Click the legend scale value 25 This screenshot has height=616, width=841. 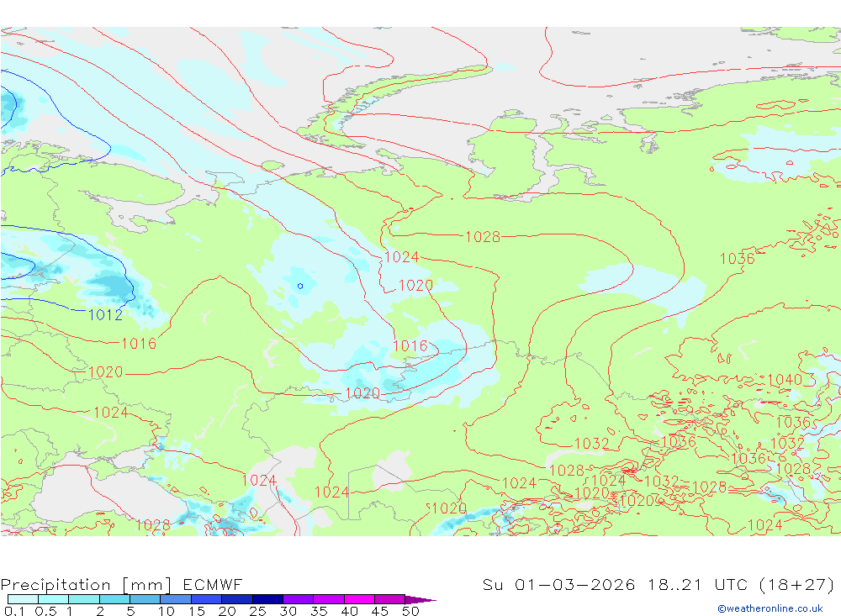(257, 611)
